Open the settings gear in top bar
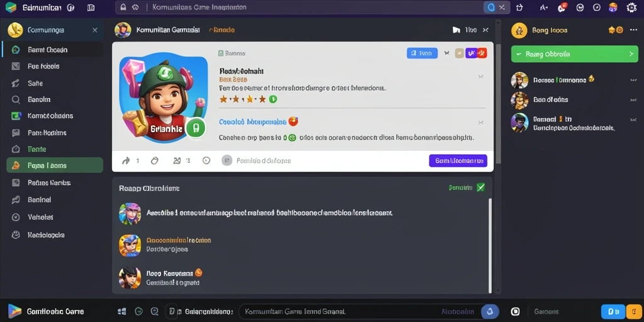644x322 pixels. [631, 8]
